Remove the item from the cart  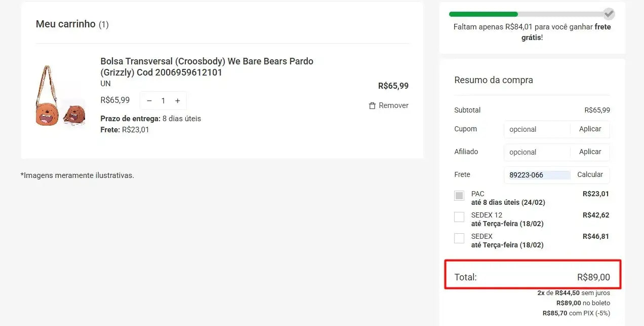pos(393,105)
